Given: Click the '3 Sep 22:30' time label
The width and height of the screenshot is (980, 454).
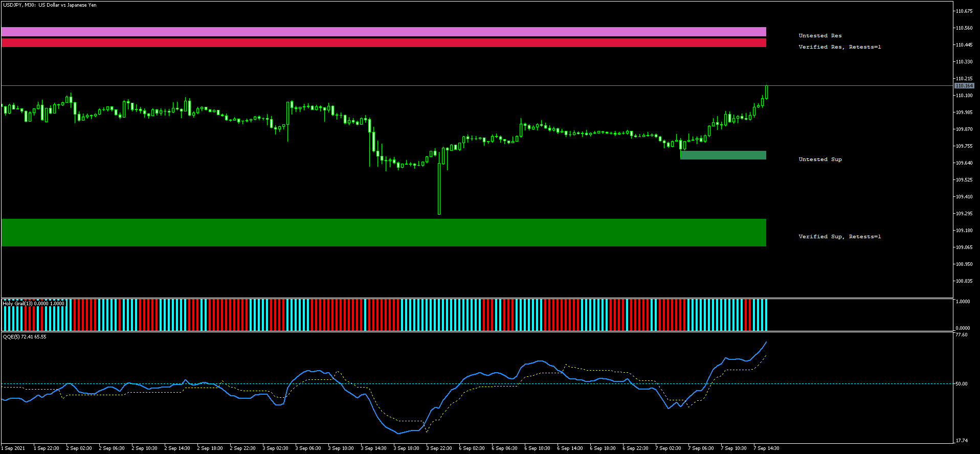Looking at the screenshot, I should [439, 448].
